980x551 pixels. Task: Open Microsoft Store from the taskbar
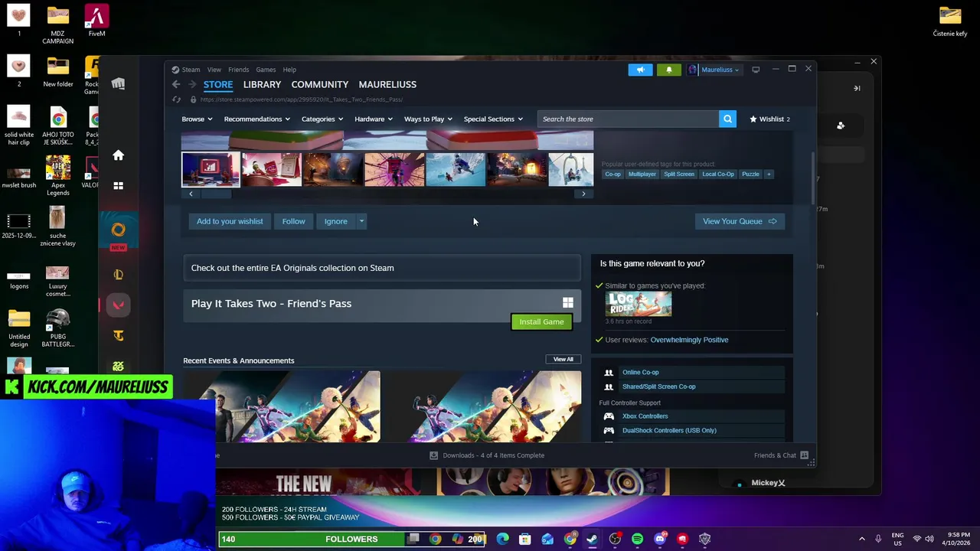[525, 539]
